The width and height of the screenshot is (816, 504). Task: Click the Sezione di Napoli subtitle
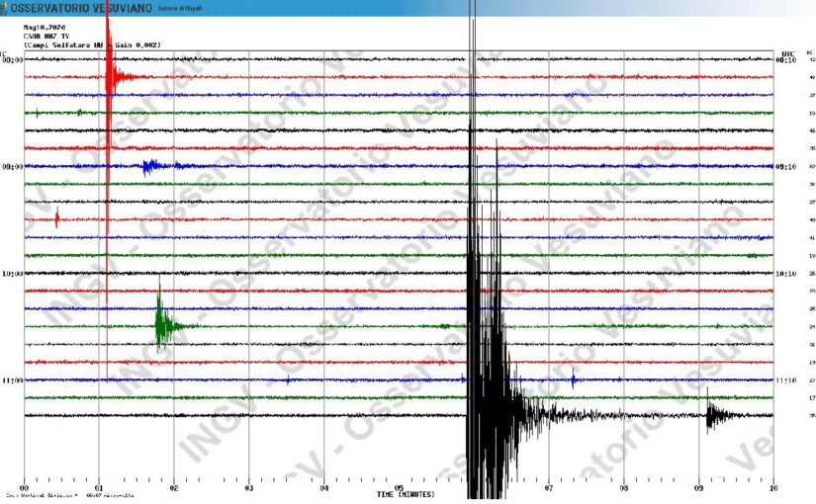pyautogui.click(x=179, y=8)
